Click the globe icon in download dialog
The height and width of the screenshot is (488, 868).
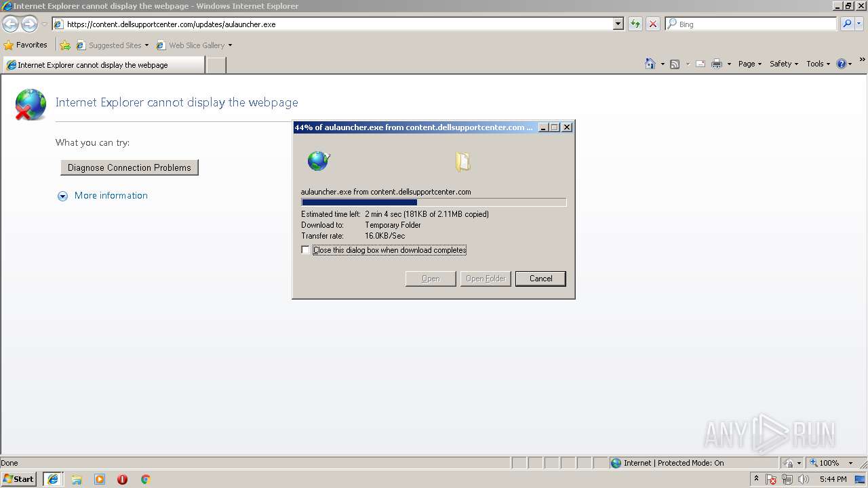pyautogui.click(x=318, y=161)
